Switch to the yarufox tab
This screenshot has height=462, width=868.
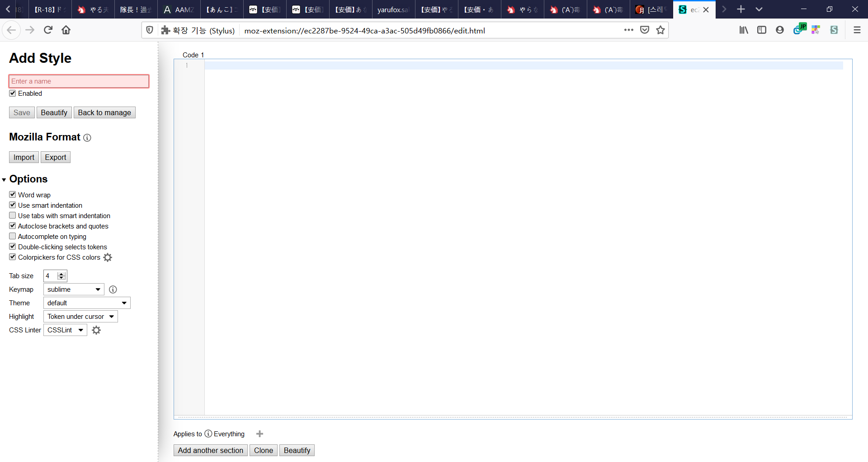(x=392, y=9)
